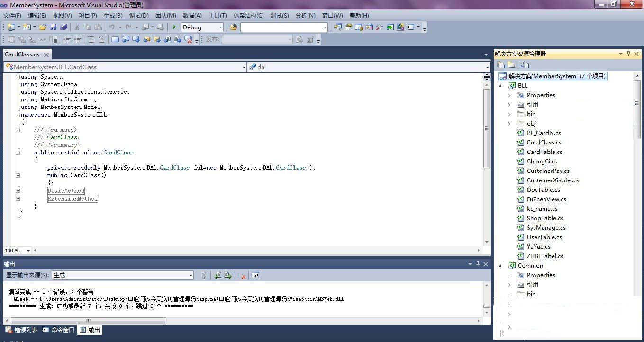Expand the Properties node under BLL
Viewport: 644px width, 342px height.
509,95
